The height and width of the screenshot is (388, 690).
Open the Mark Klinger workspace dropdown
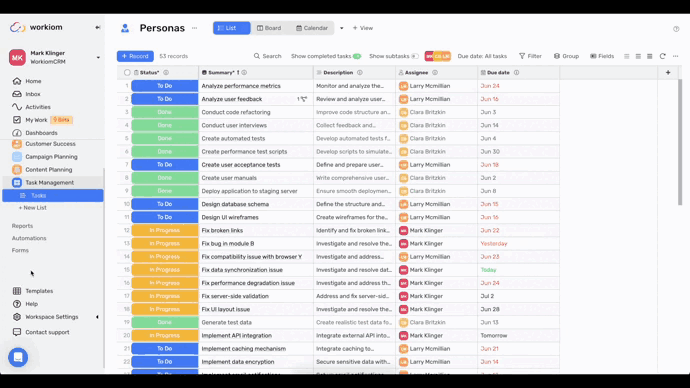98,58
